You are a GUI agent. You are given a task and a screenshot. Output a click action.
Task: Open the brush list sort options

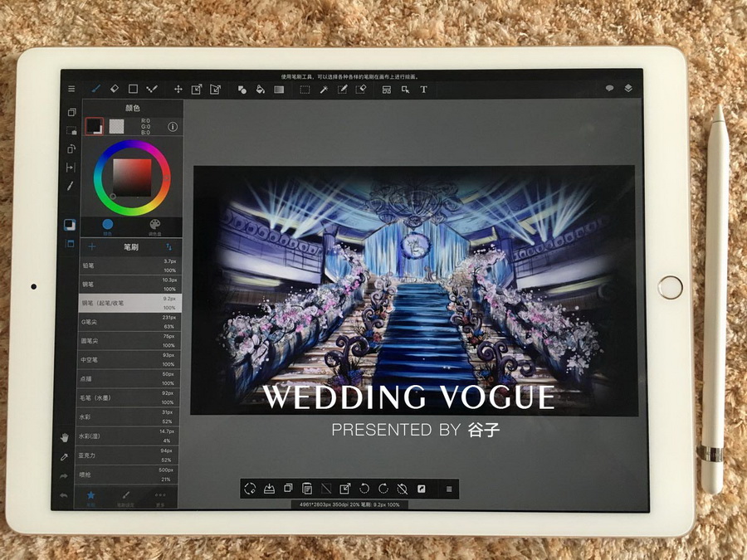[169, 247]
